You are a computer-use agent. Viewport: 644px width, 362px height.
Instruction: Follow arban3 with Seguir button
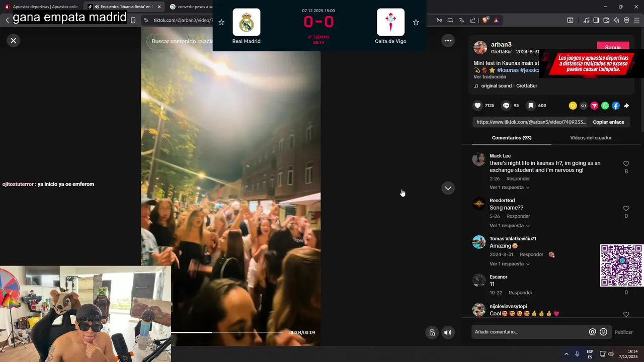613,46
